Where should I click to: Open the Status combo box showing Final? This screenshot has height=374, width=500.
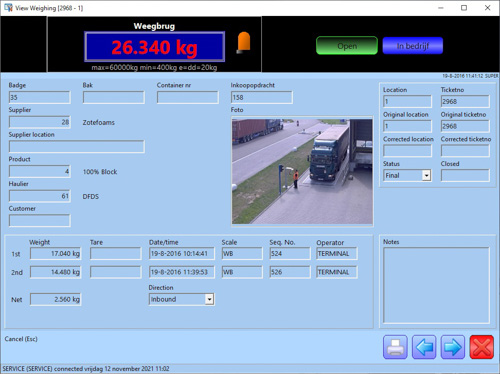coord(407,175)
